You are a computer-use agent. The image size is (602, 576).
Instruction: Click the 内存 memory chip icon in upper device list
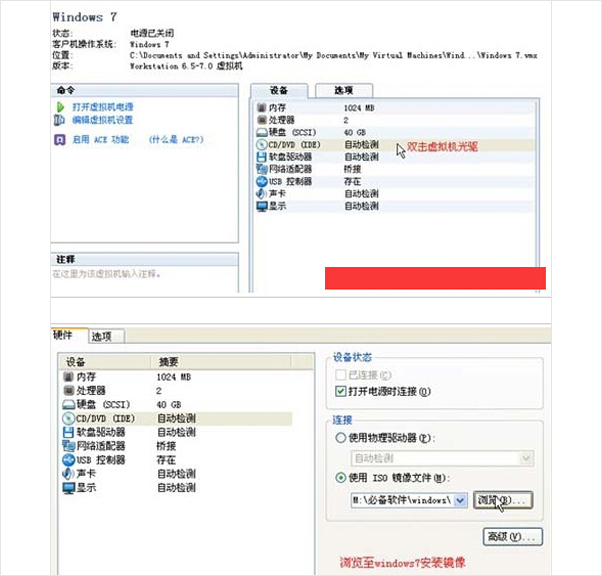pyautogui.click(x=261, y=108)
